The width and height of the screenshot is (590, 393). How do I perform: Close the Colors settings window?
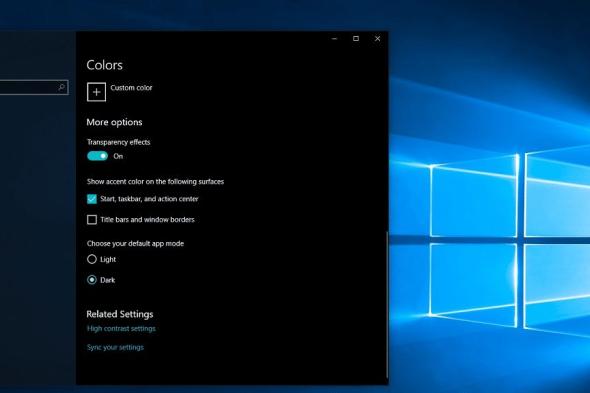[377, 38]
